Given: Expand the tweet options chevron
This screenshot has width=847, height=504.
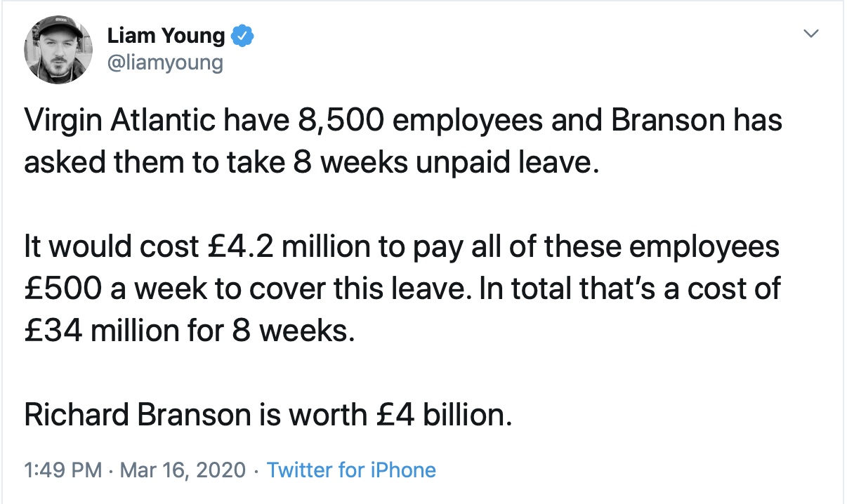Looking at the screenshot, I should tap(811, 34).
